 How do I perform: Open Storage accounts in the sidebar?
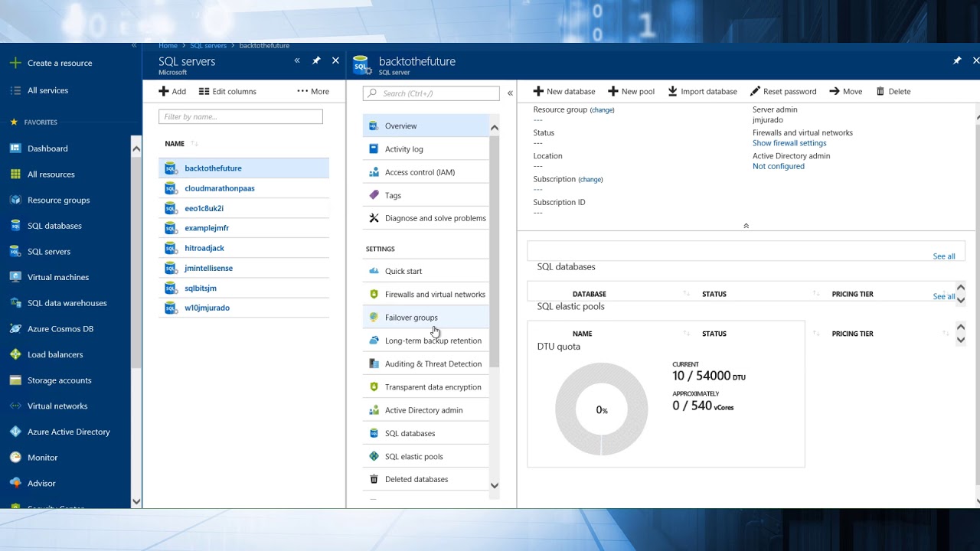[60, 380]
